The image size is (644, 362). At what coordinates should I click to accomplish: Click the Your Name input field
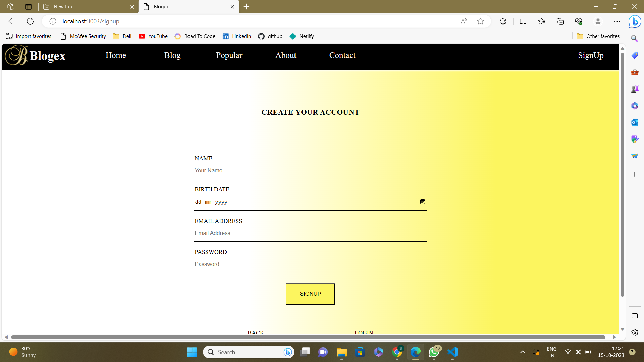tap(310, 171)
